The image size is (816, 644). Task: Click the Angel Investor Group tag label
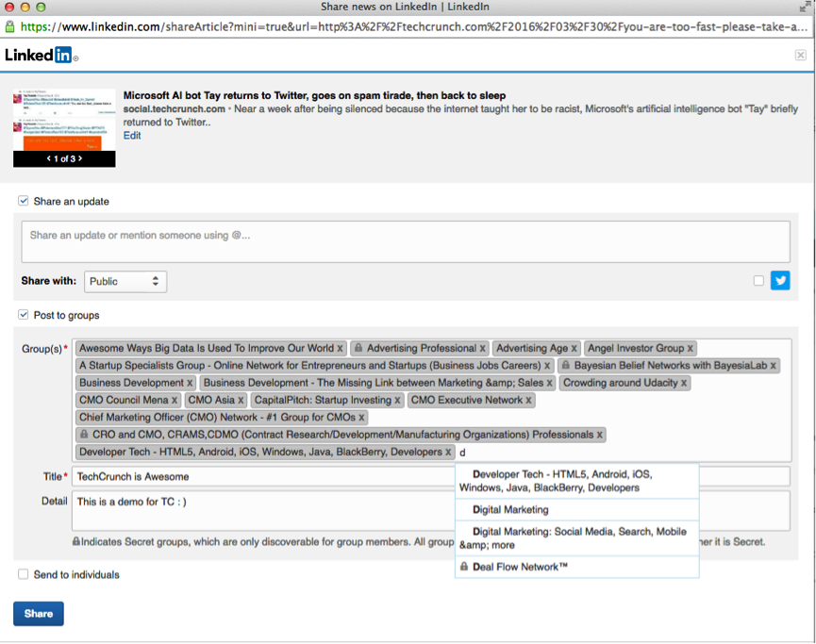636,349
